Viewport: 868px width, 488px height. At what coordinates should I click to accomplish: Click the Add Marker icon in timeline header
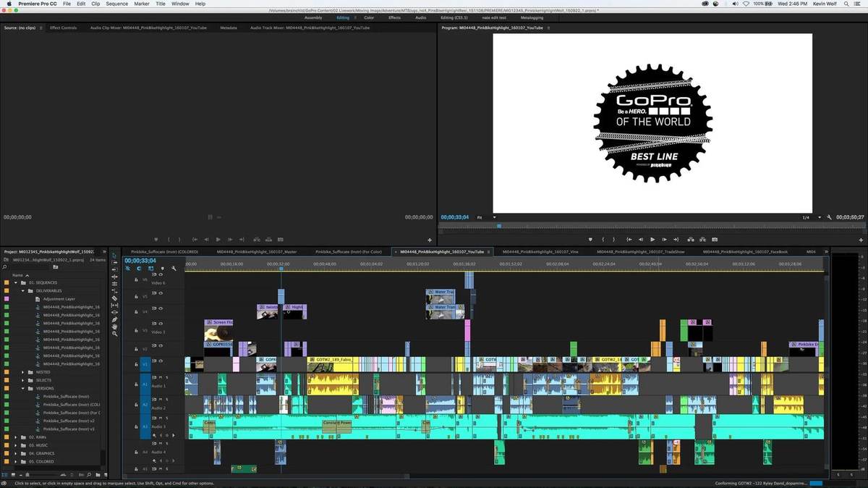tap(163, 268)
